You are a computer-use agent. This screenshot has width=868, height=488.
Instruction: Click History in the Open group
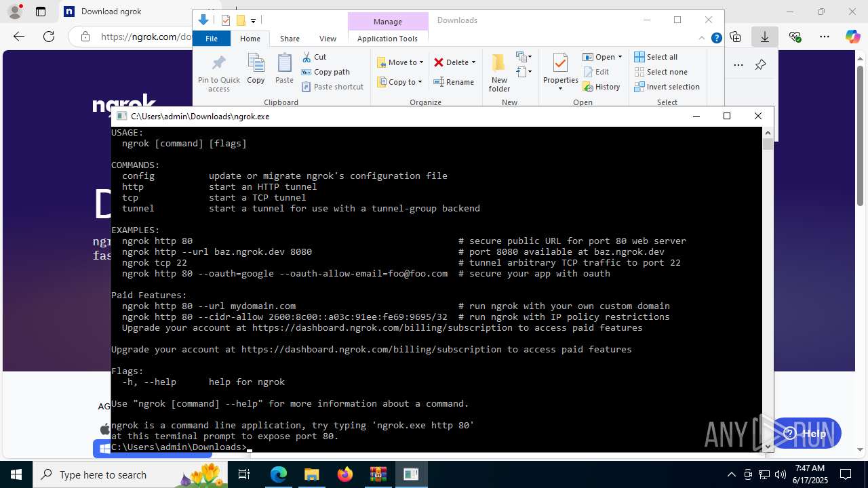[601, 87]
